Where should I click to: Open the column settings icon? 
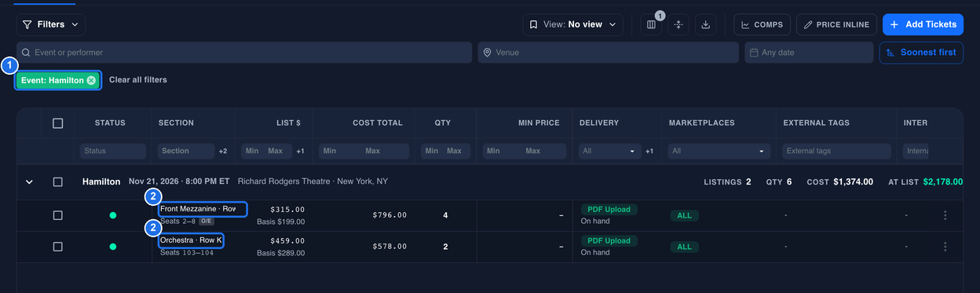[651, 24]
